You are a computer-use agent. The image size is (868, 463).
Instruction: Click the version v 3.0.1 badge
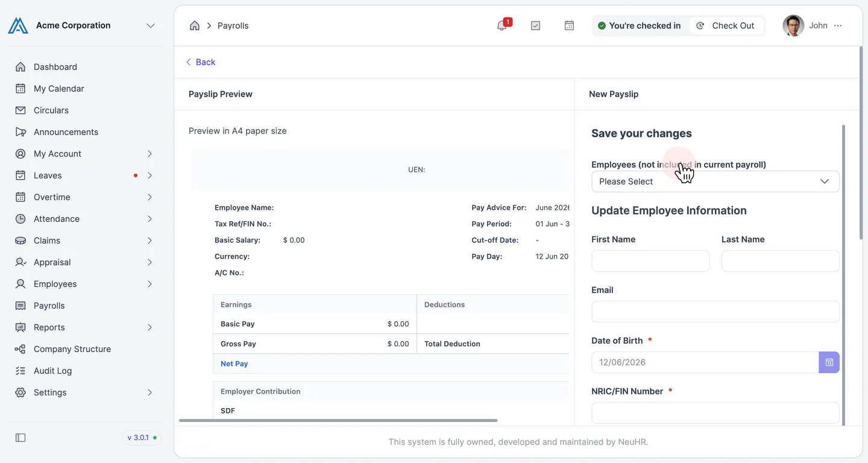pos(142,438)
